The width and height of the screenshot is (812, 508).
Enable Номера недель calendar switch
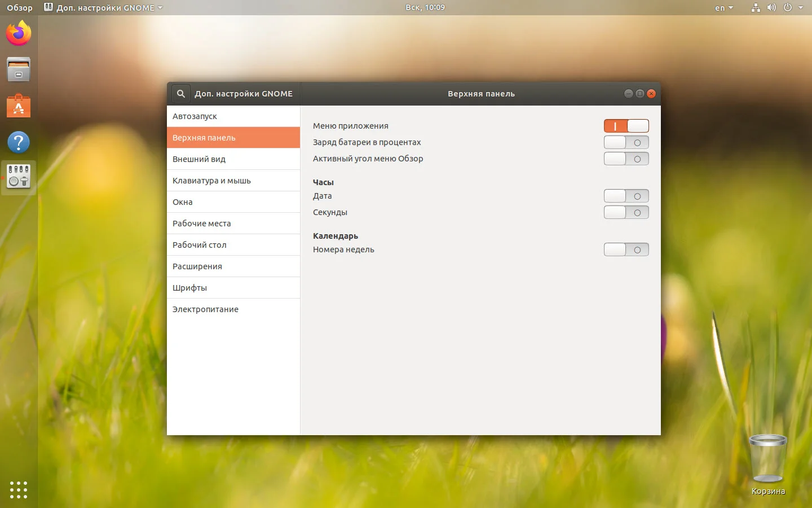[x=626, y=249]
